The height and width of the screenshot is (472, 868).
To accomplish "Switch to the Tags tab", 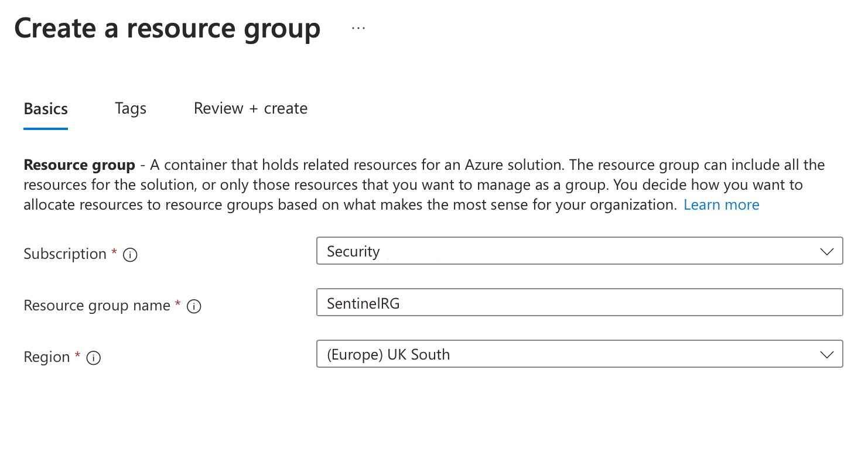I will (131, 109).
